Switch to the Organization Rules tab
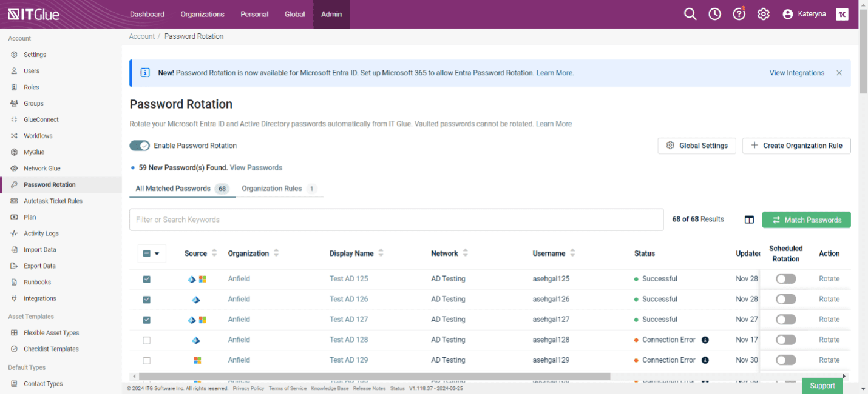Screen dimensions: 868x396 tap(273, 189)
